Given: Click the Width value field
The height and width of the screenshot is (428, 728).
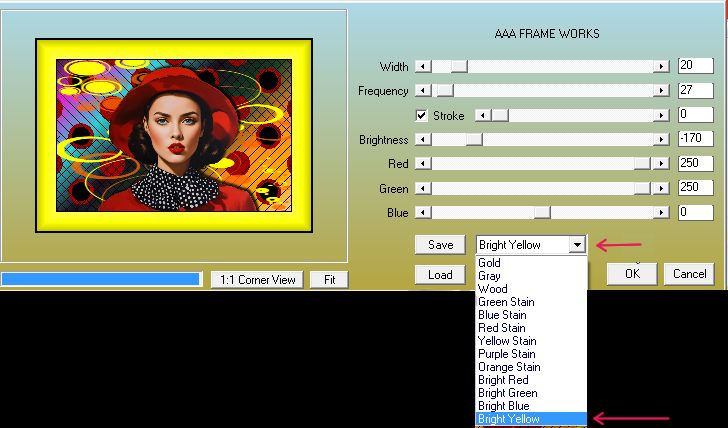Looking at the screenshot, I should click(696, 65).
